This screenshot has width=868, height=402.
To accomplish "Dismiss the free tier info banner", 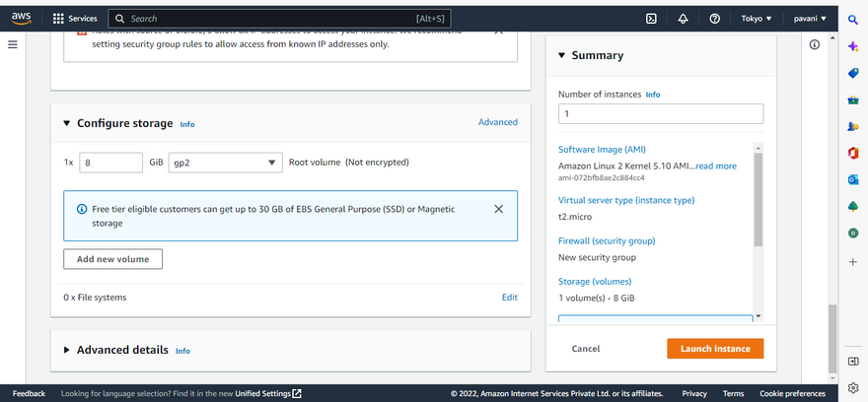I will coord(498,209).
